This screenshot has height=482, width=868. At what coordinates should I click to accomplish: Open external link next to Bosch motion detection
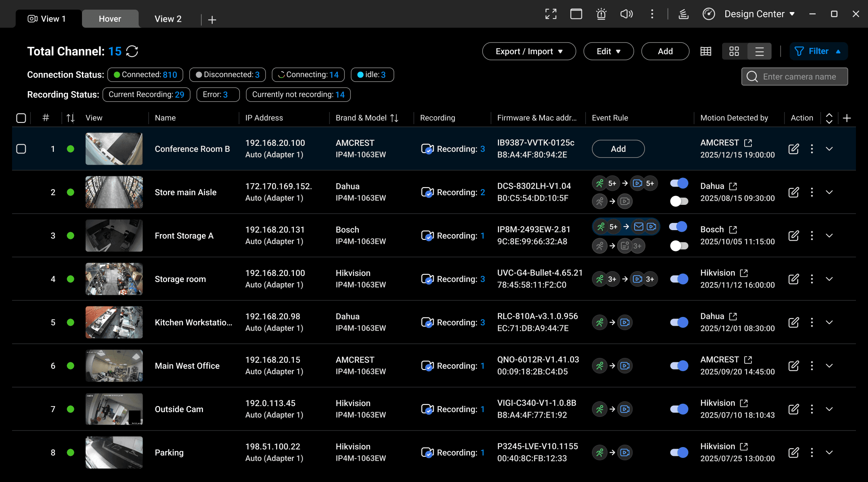[733, 230]
